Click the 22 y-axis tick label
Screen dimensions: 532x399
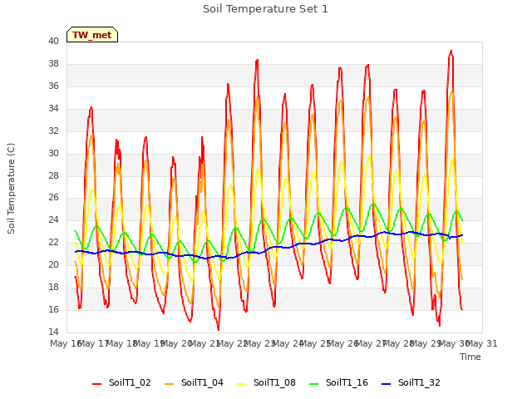tap(53, 242)
